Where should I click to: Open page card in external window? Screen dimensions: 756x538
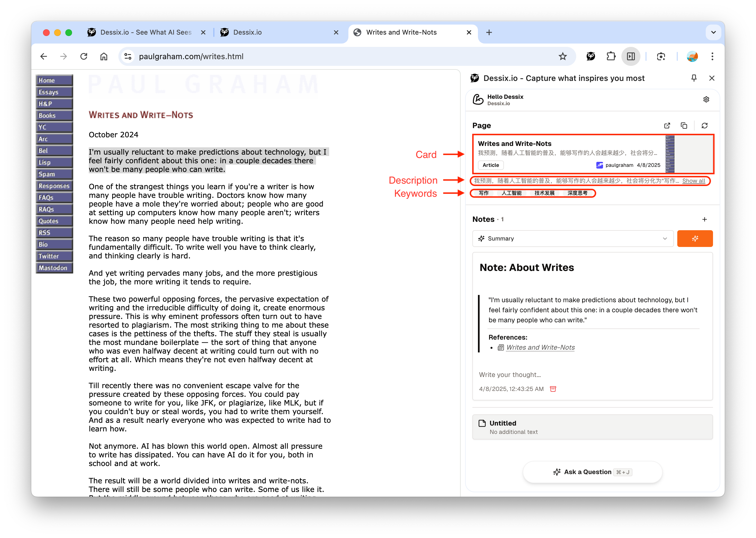[667, 126]
